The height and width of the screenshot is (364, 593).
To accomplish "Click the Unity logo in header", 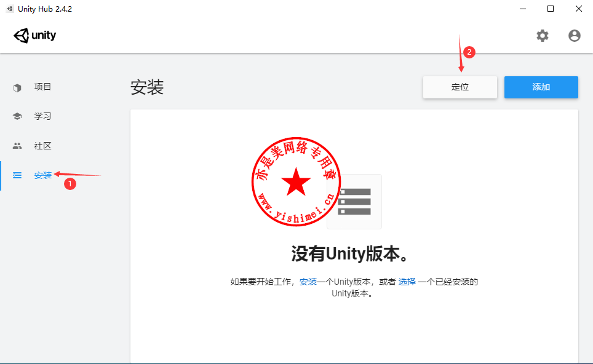I will pos(35,36).
